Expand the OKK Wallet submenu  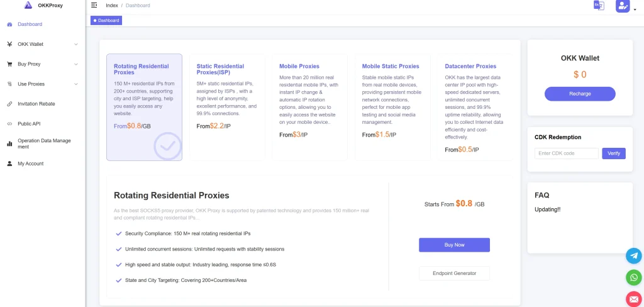coord(42,44)
